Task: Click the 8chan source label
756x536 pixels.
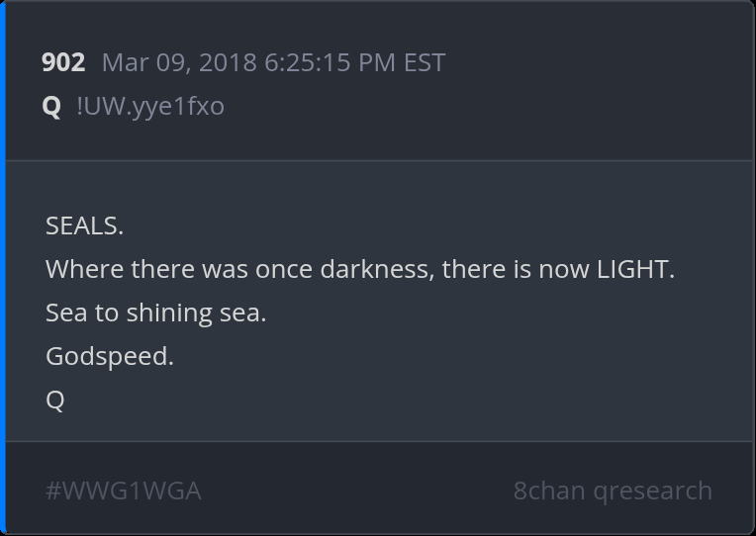Action: coord(549,491)
